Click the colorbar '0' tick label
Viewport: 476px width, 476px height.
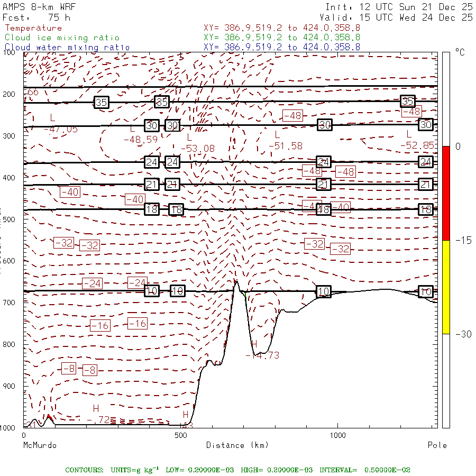[458, 147]
